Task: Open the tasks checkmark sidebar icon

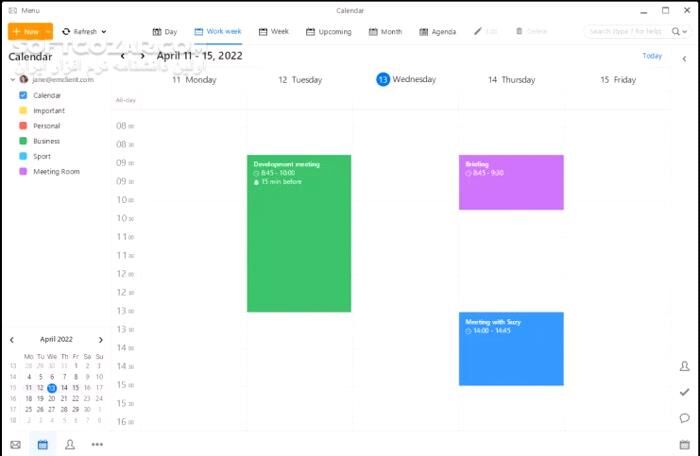Action: [685, 392]
